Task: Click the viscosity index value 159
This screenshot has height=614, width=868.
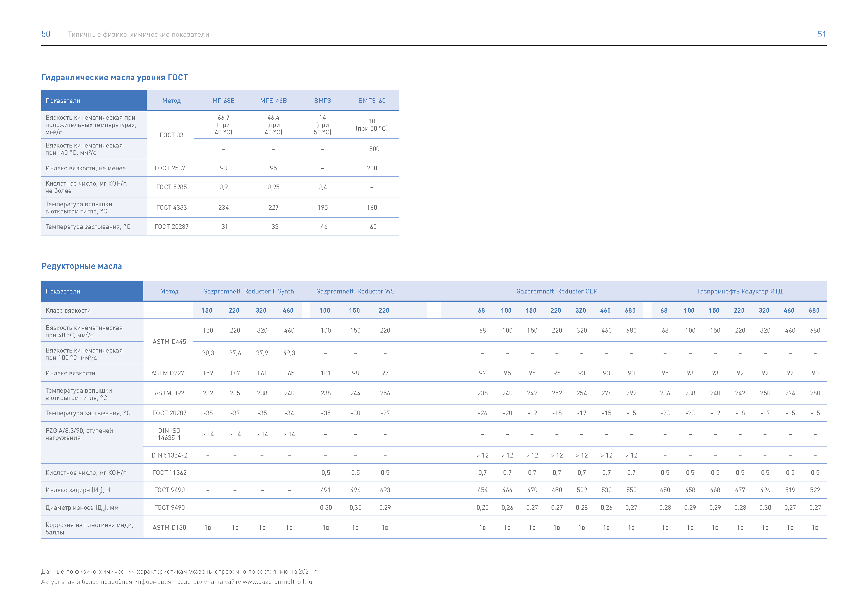Action: click(208, 373)
